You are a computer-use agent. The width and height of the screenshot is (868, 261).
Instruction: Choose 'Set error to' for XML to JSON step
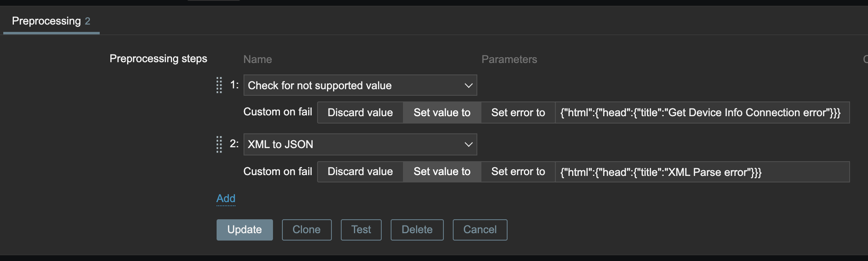518,172
